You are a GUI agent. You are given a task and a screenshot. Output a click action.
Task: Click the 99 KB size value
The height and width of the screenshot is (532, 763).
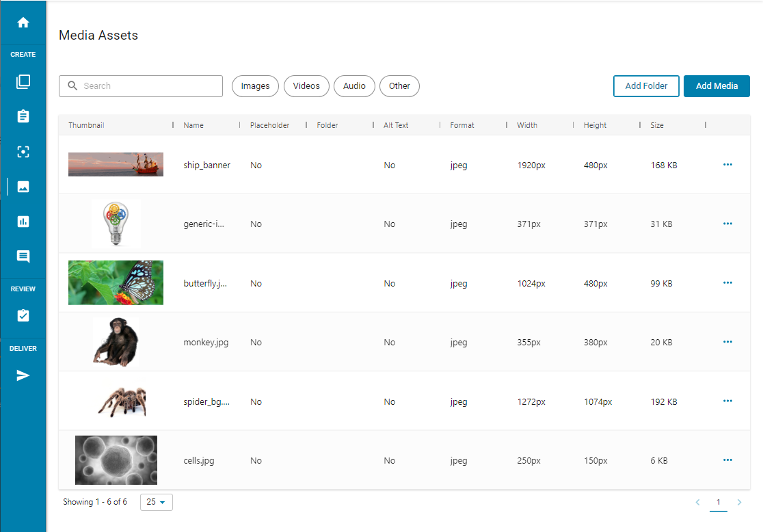click(661, 283)
